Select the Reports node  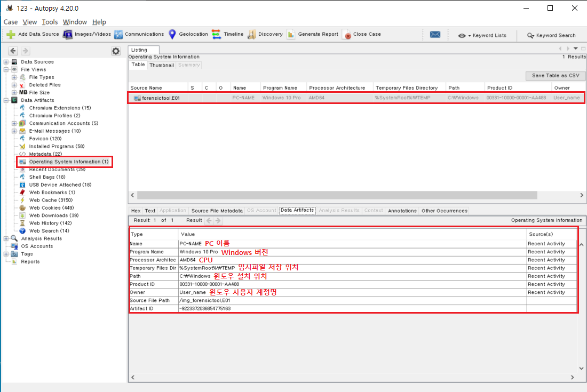[30, 261]
